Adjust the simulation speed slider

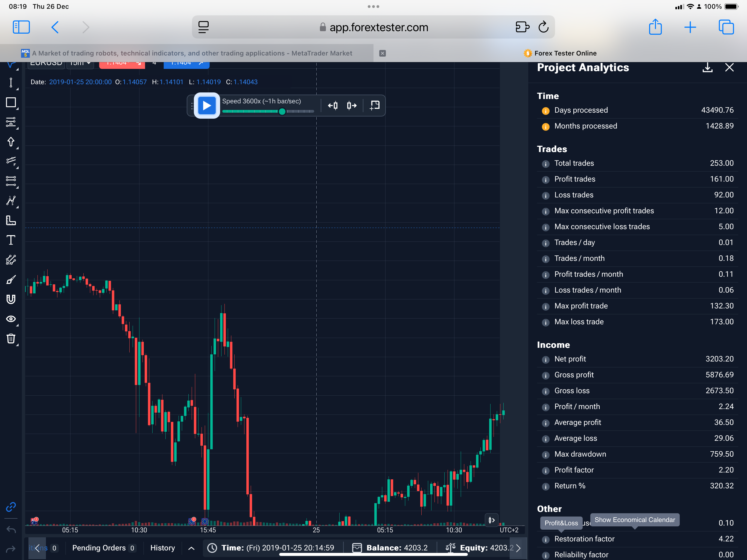pyautogui.click(x=282, y=112)
